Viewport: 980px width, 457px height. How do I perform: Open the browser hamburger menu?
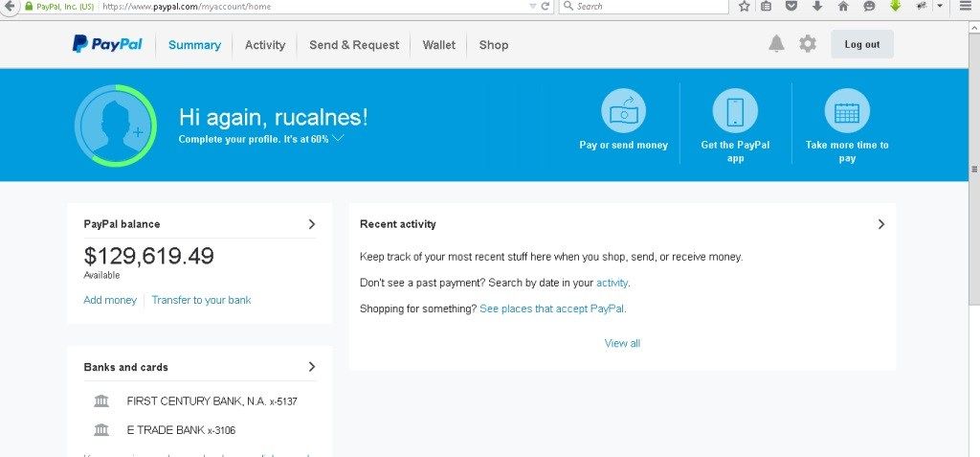966,7
